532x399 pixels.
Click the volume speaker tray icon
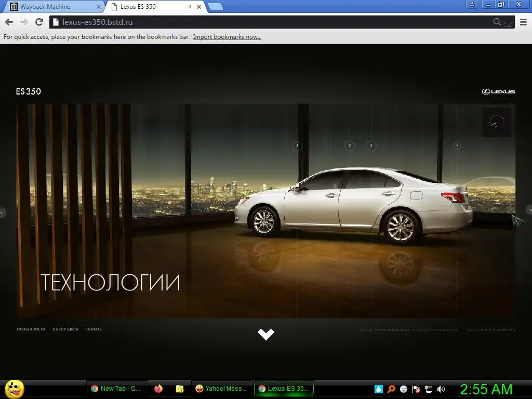(441, 389)
